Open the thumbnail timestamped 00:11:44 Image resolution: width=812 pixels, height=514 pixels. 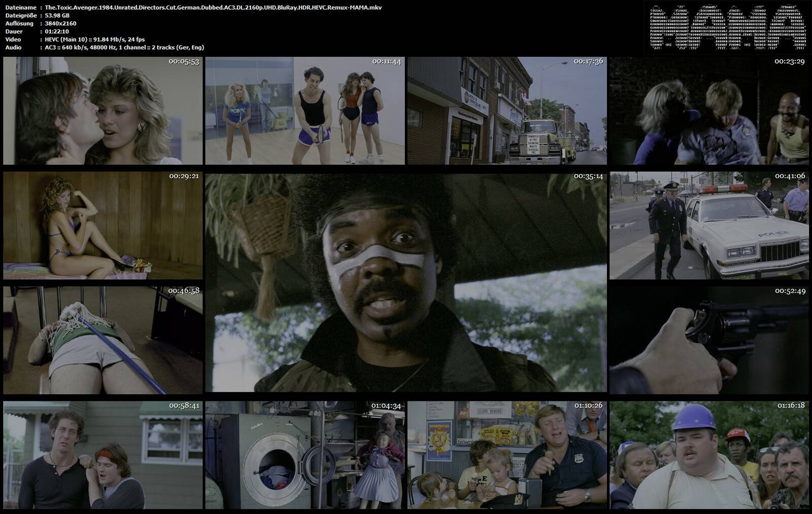[305, 111]
